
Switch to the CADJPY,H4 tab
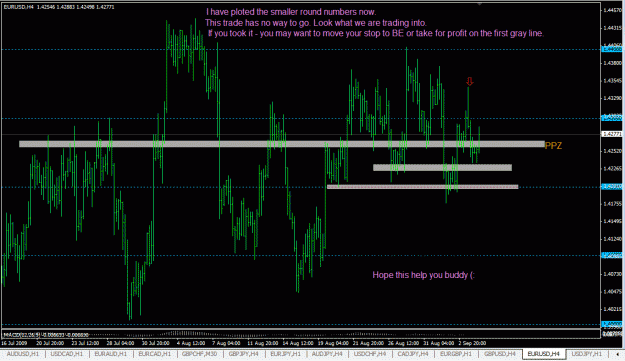click(x=413, y=354)
